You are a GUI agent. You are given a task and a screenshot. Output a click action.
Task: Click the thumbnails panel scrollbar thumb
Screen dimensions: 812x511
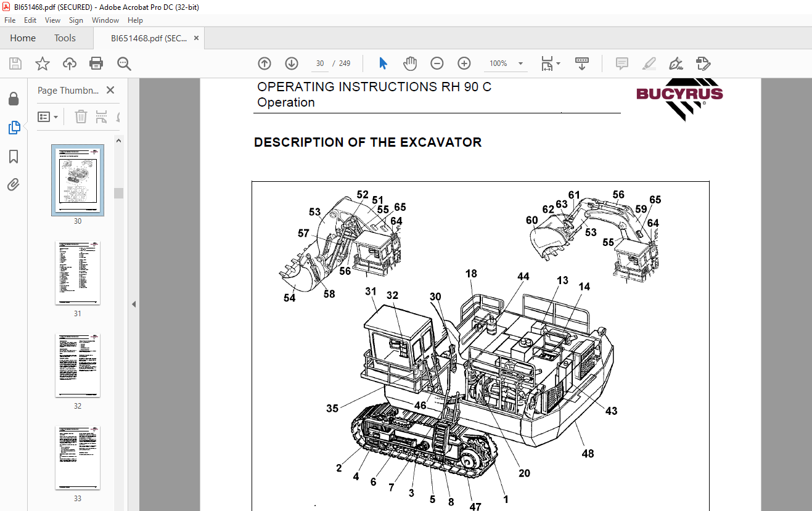coord(119,193)
